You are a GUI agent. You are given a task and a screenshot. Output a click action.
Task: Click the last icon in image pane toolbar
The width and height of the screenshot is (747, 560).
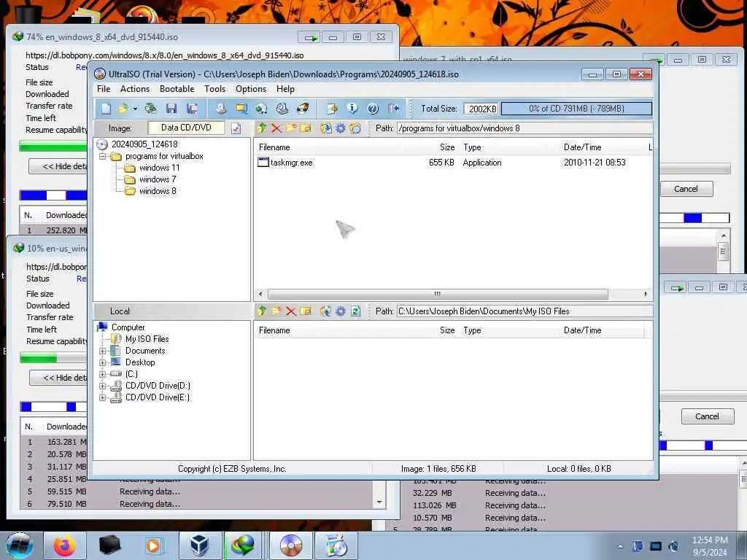[355, 128]
